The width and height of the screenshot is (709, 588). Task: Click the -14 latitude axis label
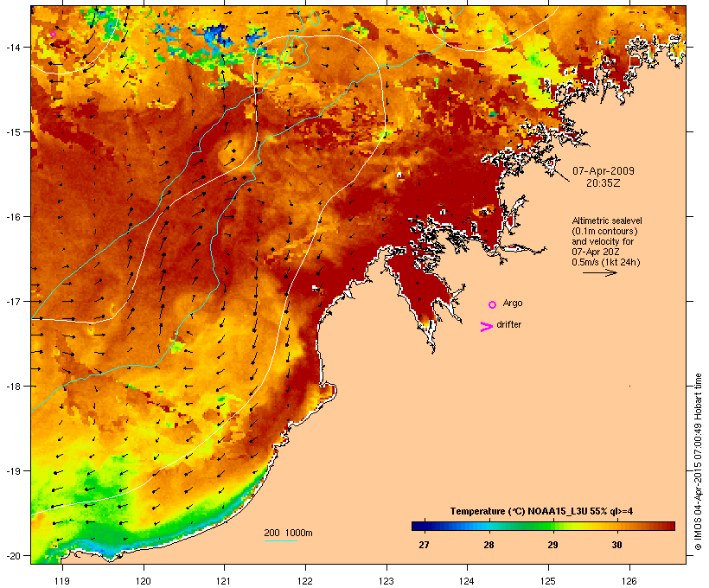(12, 48)
